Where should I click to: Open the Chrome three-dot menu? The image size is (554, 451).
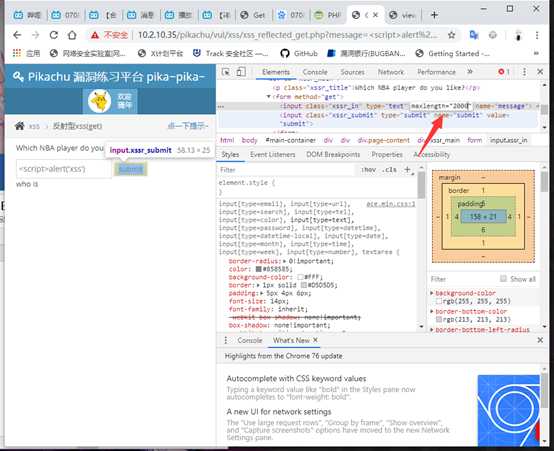537,35
